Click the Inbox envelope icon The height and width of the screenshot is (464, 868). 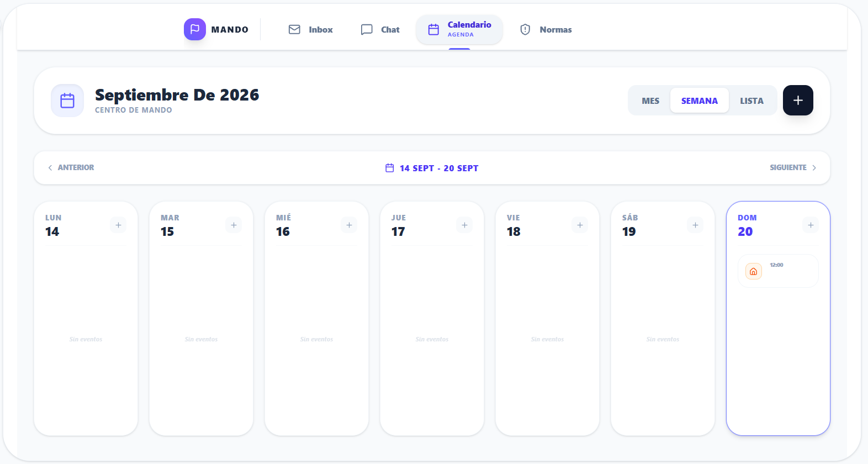[294, 29]
